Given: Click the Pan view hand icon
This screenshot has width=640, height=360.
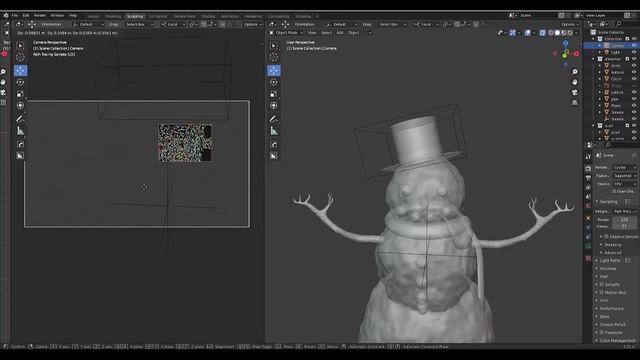Looking at the screenshot, I should pyautogui.click(x=575, y=82).
